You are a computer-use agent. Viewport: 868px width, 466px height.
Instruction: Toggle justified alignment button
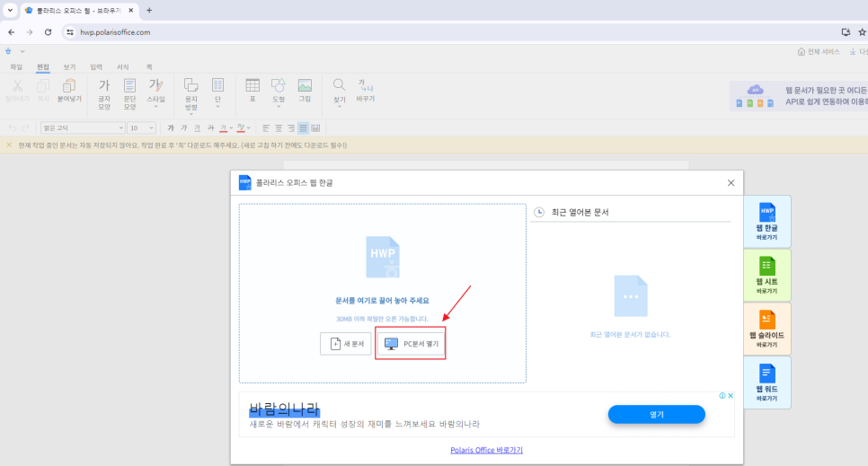click(303, 127)
